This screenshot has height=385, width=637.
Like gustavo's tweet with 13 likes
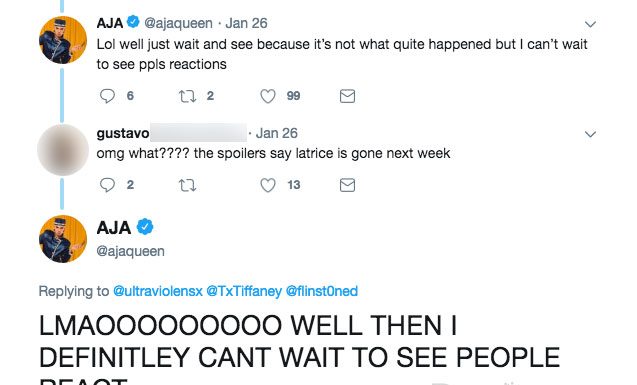coord(268,185)
